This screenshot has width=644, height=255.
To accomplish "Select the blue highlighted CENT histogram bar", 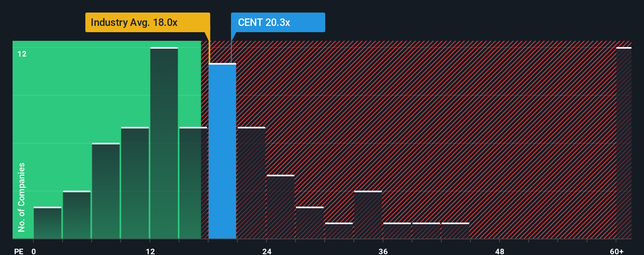I will click(222, 151).
